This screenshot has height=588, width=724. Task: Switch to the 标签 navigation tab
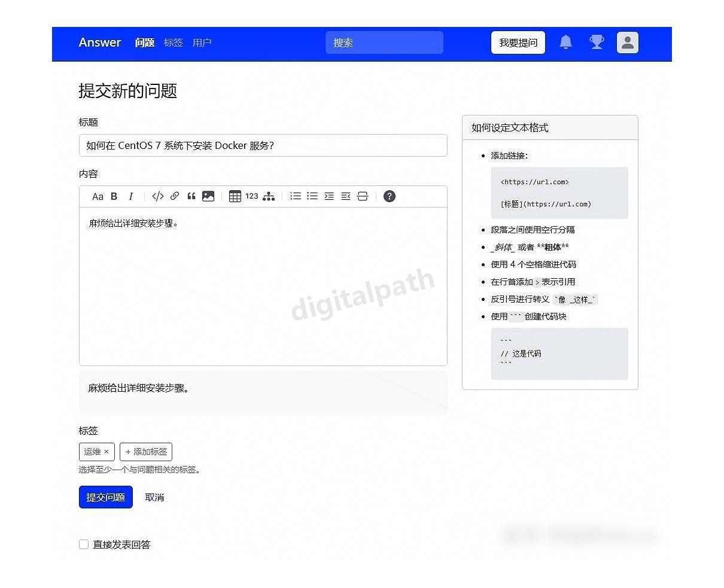point(174,42)
